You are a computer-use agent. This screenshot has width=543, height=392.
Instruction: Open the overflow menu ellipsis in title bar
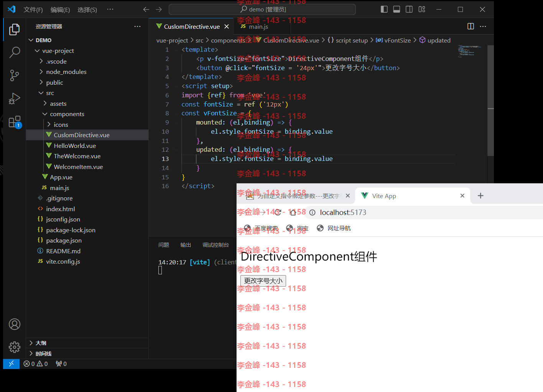[x=110, y=9]
